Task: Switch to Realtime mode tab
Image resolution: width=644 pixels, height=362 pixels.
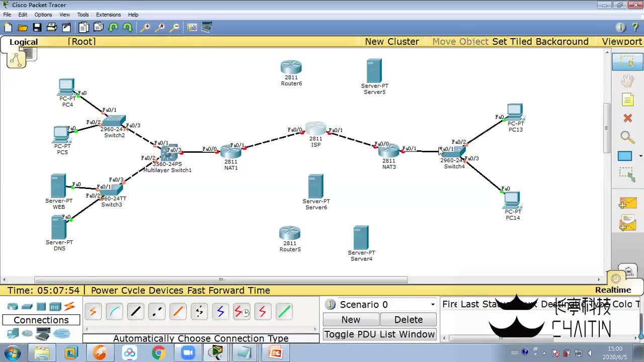Action: 613,290
